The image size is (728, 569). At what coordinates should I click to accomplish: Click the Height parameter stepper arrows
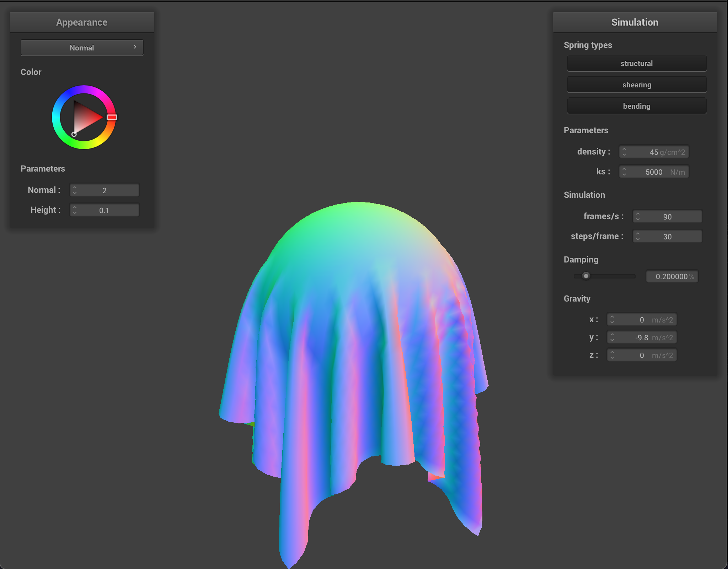tap(75, 210)
